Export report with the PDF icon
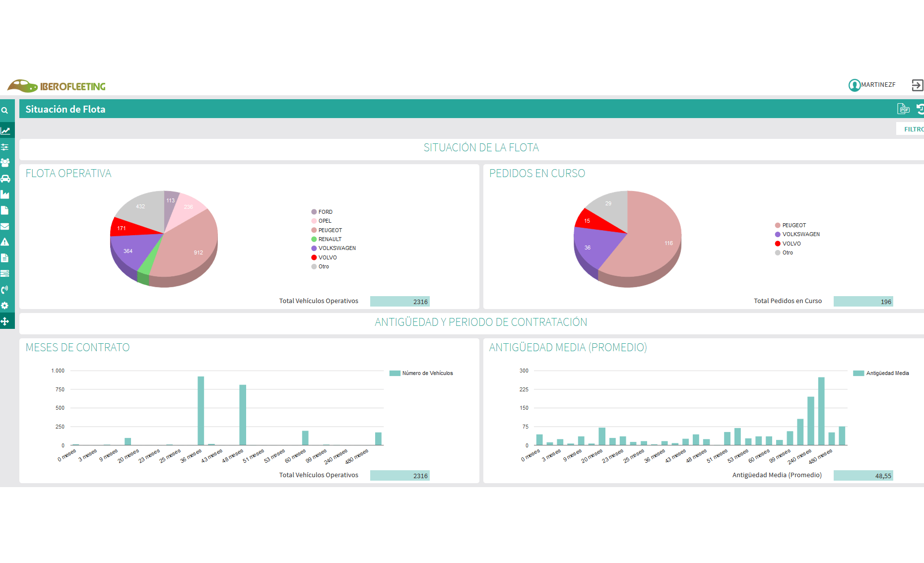 click(x=903, y=109)
